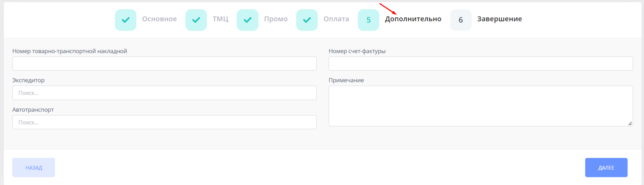This screenshot has height=185, width=644.
Task: Click the step number 5 badge
Action: pyautogui.click(x=368, y=20)
